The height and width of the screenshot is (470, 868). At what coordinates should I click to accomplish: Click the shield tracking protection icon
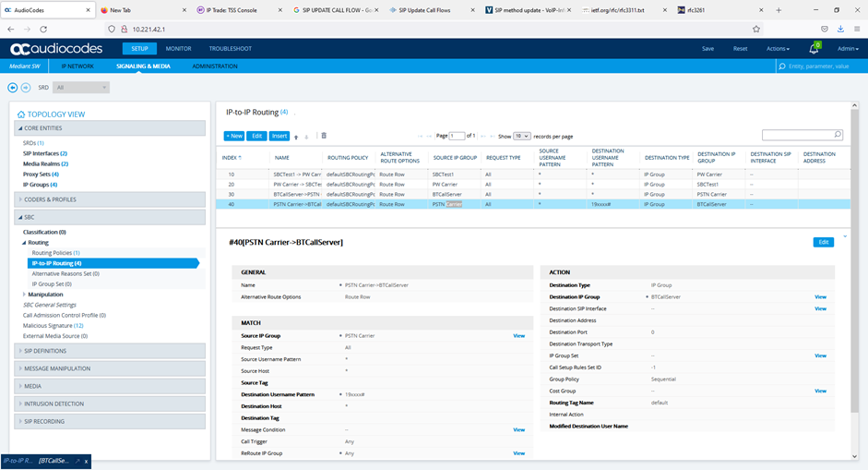click(x=112, y=29)
